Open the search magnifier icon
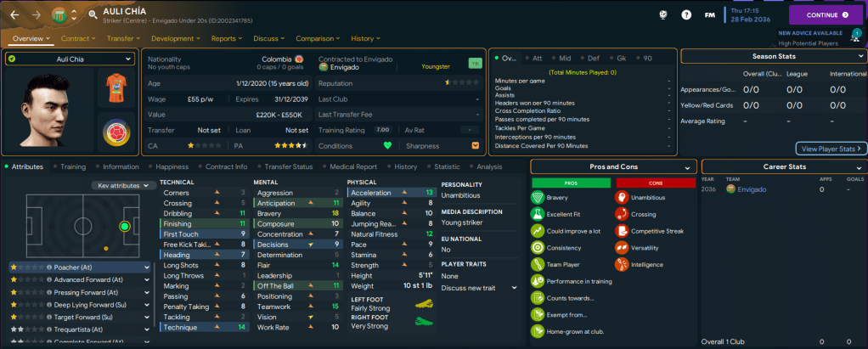The image size is (868, 349). pos(92,15)
